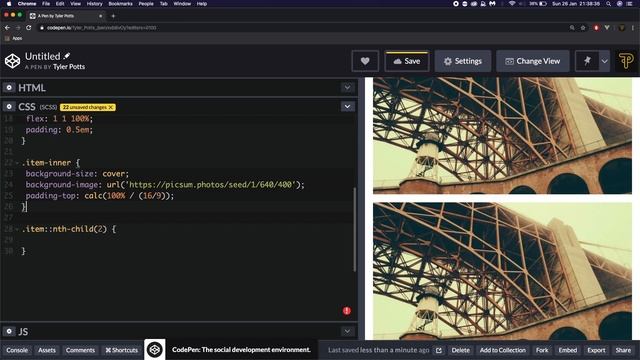Screen dimensions: 640x360
Task: Close the 'A Pen by Tyler Potts' tab
Action: click(100, 16)
